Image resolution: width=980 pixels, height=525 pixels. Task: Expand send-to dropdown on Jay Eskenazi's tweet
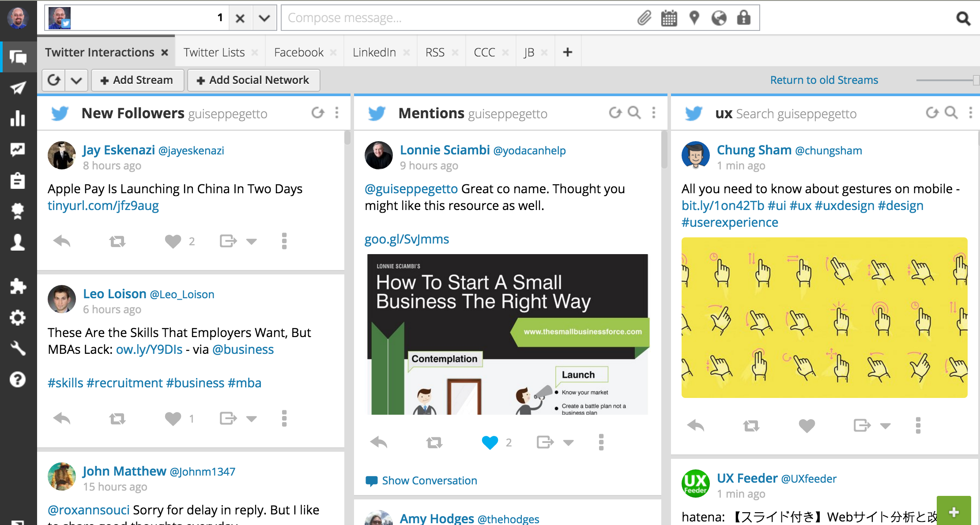(x=252, y=241)
